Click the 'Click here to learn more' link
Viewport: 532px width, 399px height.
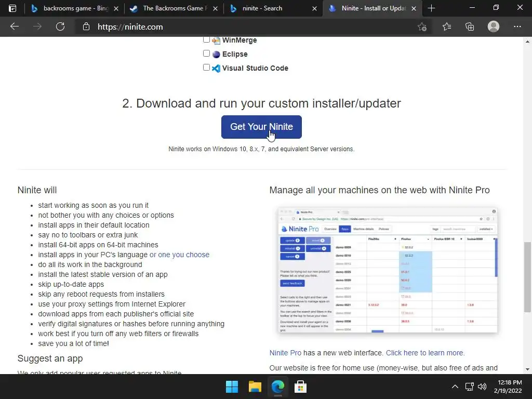(425, 353)
